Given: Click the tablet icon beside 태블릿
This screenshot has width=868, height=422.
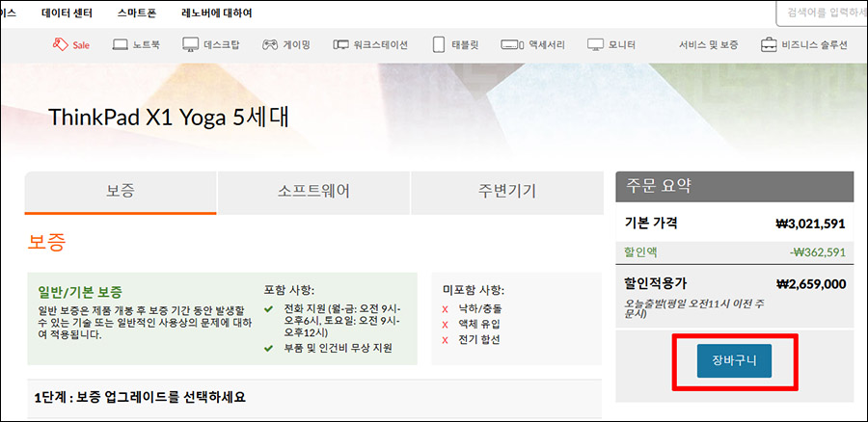Looking at the screenshot, I should click(x=439, y=44).
